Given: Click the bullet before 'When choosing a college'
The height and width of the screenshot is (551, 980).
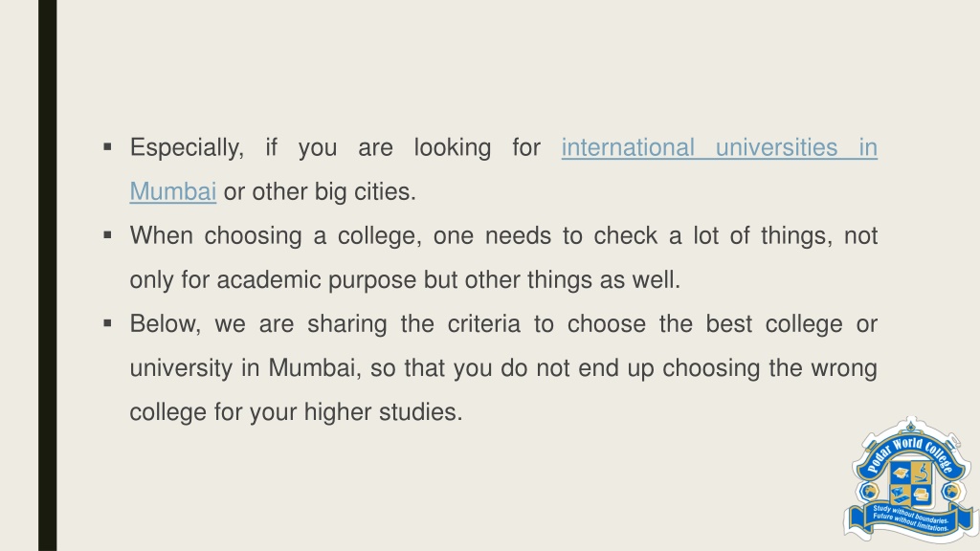Looking at the screenshot, I should (x=107, y=235).
